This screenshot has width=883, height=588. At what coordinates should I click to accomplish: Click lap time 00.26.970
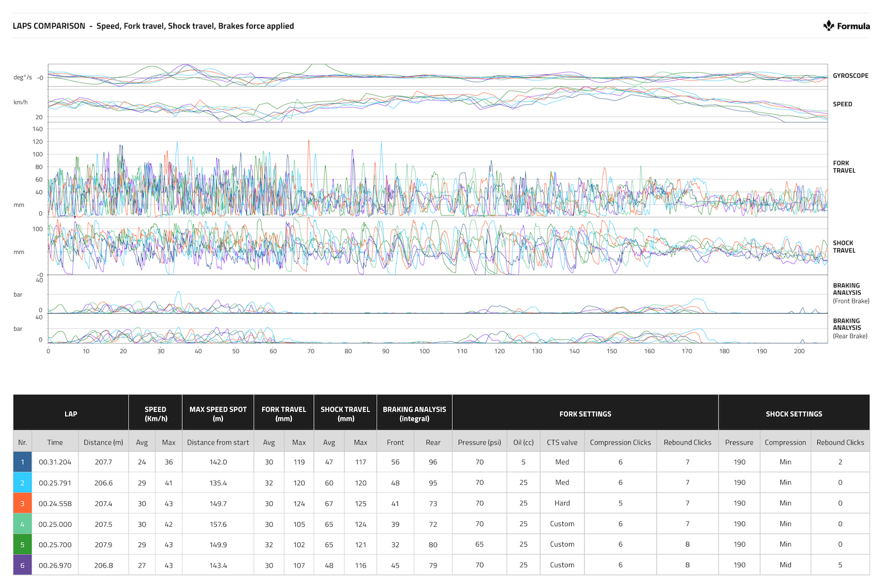[x=55, y=565]
